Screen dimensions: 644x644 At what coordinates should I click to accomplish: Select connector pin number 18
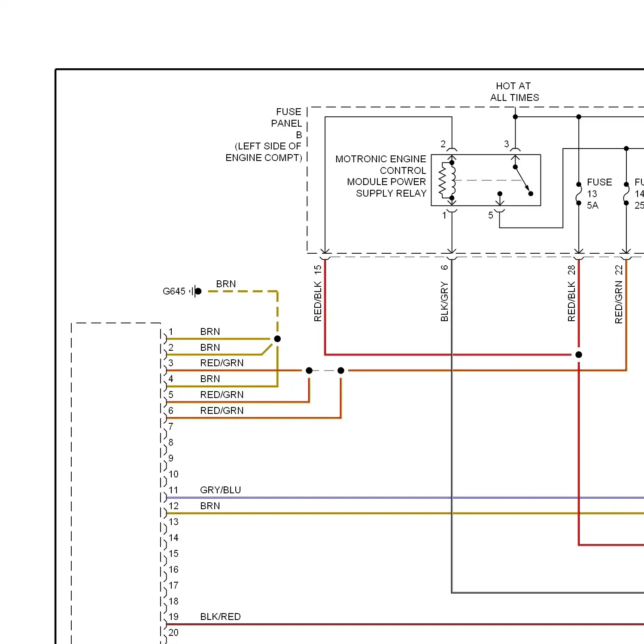173,601
